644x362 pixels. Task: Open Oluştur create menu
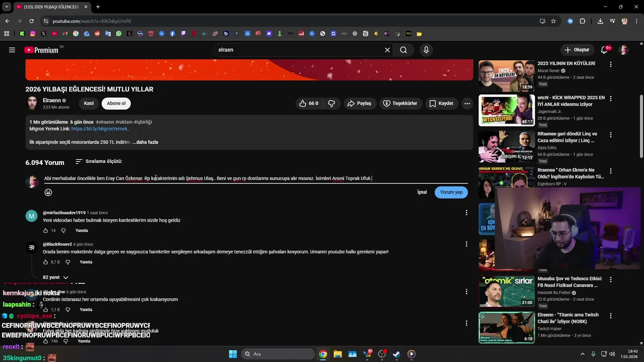point(577,50)
